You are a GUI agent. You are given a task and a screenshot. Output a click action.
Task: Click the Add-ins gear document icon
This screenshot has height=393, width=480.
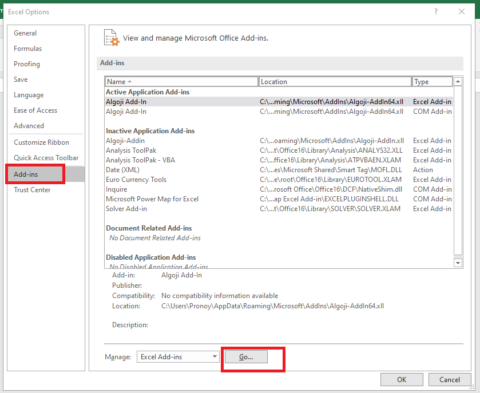111,38
